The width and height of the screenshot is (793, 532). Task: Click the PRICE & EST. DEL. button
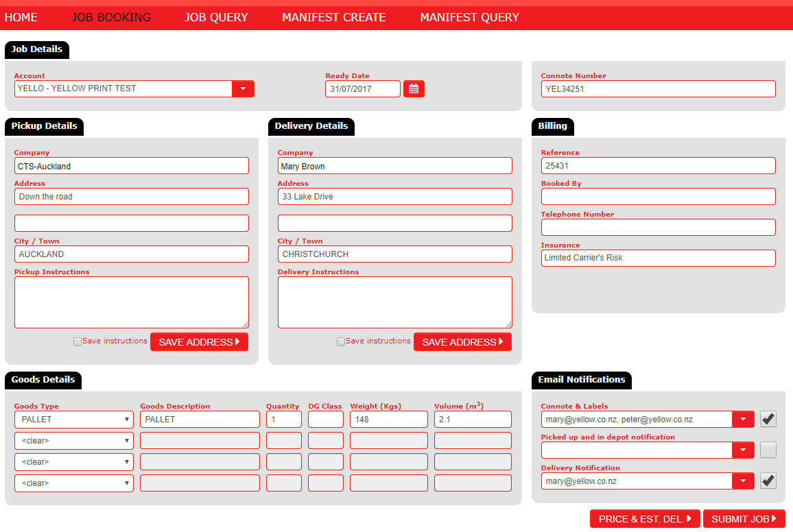coord(645,519)
